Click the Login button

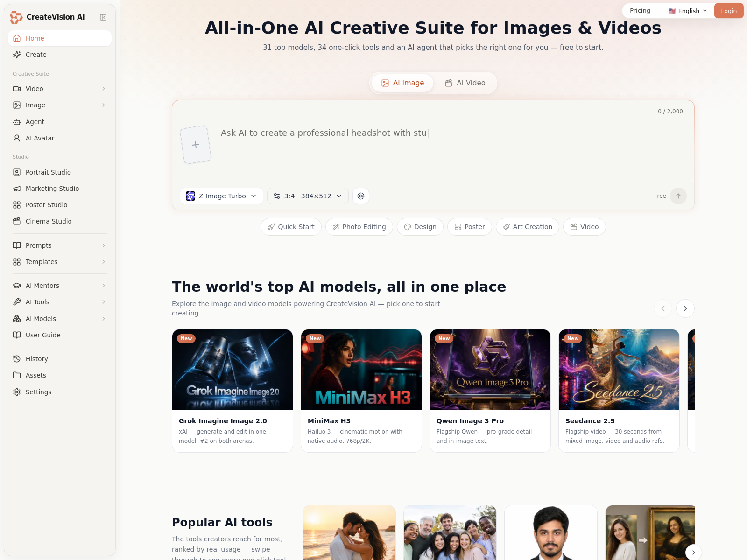tap(729, 11)
